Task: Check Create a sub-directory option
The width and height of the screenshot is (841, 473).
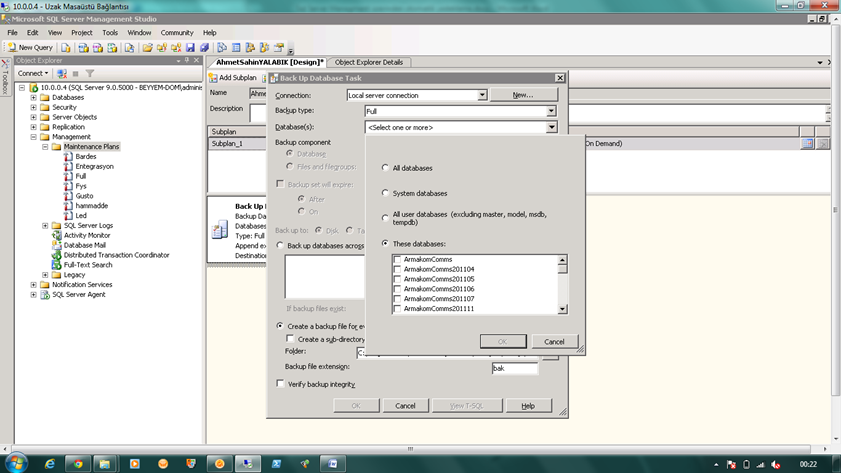Action: pyautogui.click(x=290, y=338)
